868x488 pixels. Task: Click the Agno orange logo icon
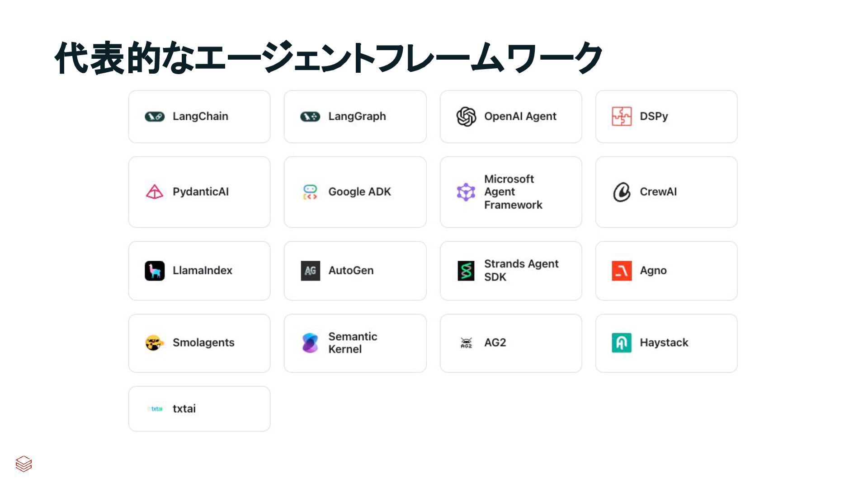tap(622, 271)
